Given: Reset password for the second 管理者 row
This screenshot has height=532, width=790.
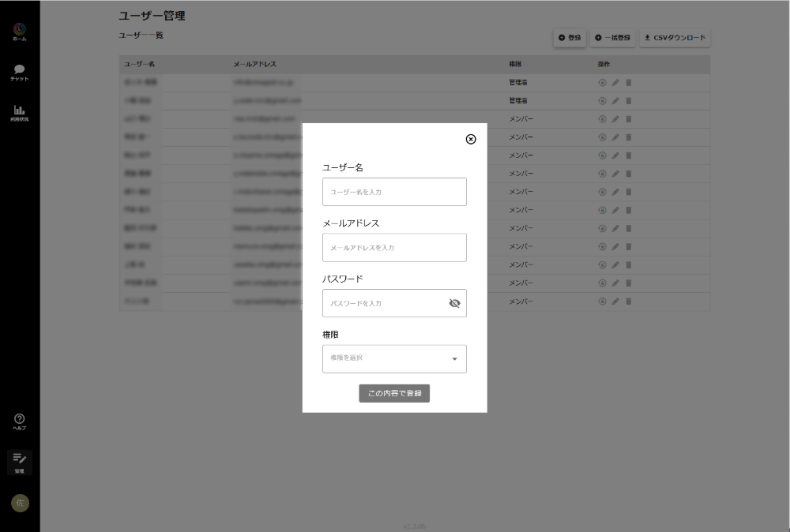Looking at the screenshot, I should click(x=602, y=101).
